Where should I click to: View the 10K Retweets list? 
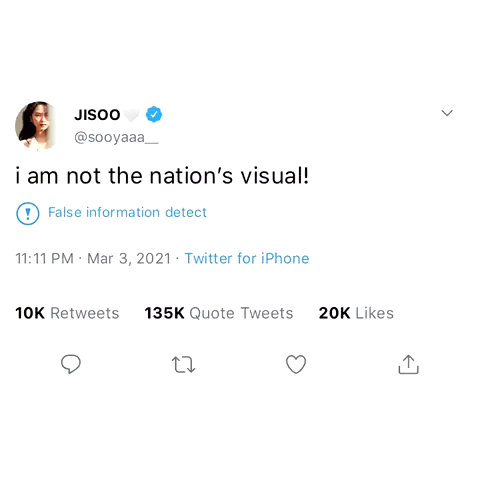pos(67,313)
